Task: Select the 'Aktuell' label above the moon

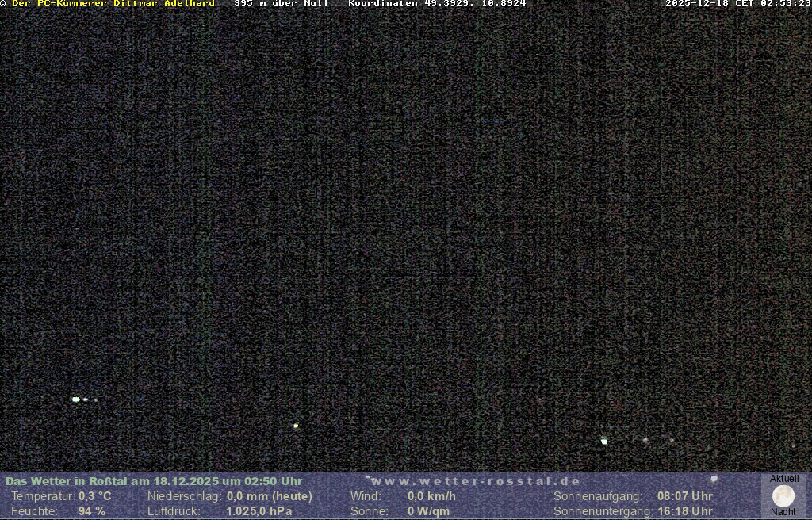Action: [784, 479]
